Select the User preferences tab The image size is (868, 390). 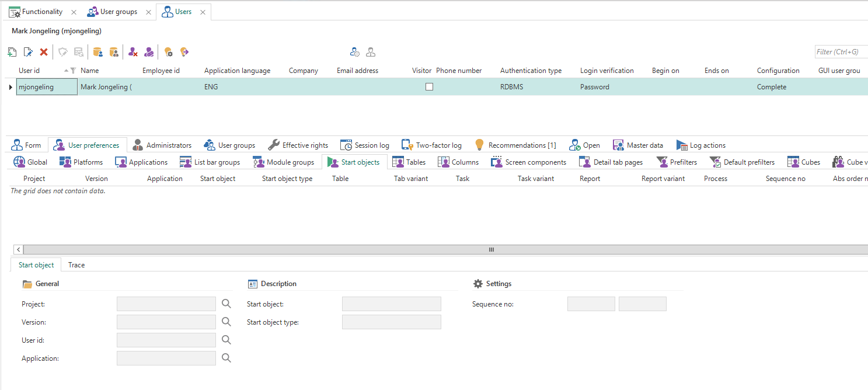click(87, 145)
